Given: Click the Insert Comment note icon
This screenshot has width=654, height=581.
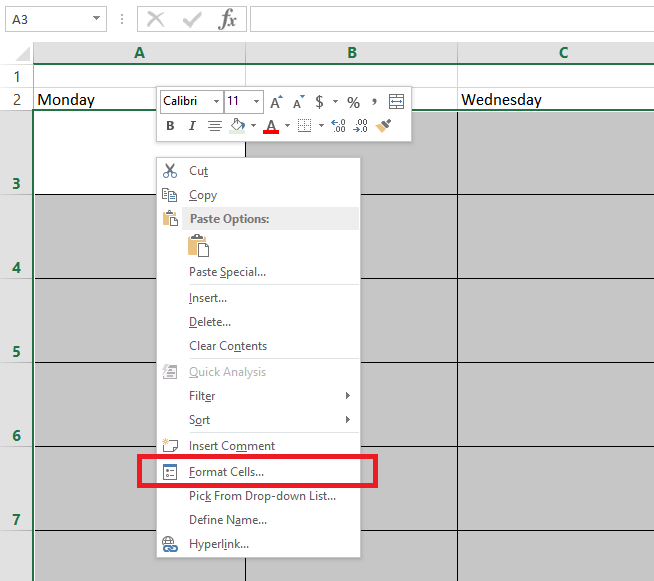Looking at the screenshot, I should click(x=170, y=445).
